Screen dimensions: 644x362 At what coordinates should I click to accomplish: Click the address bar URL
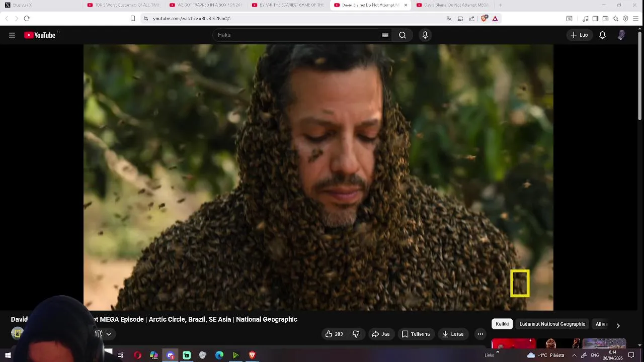[x=192, y=19]
